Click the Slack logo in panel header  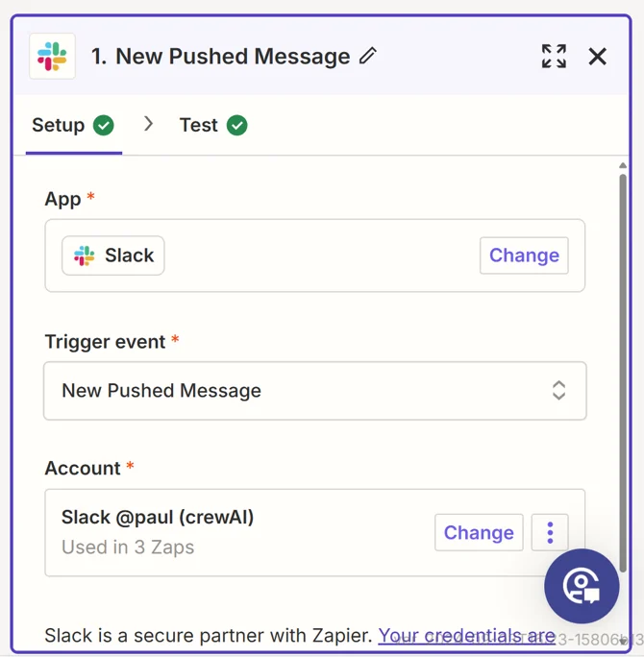point(52,56)
